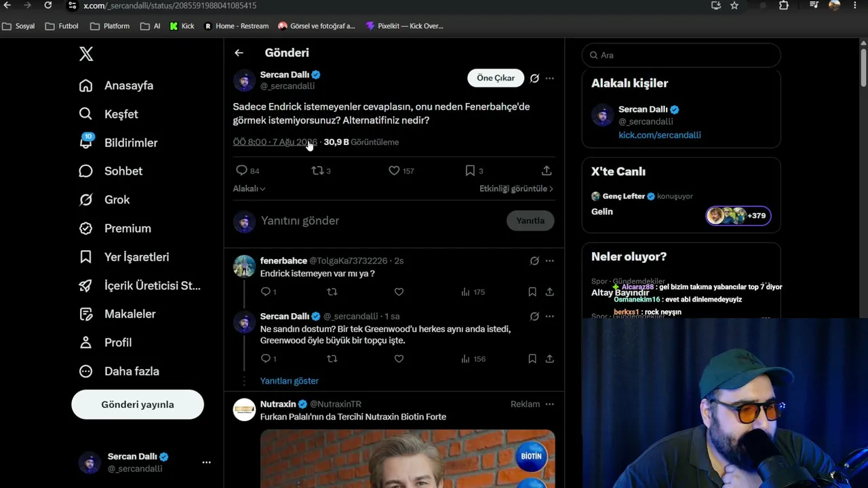Click Öne Çıkar button
This screenshot has height=488, width=868.
(x=496, y=78)
